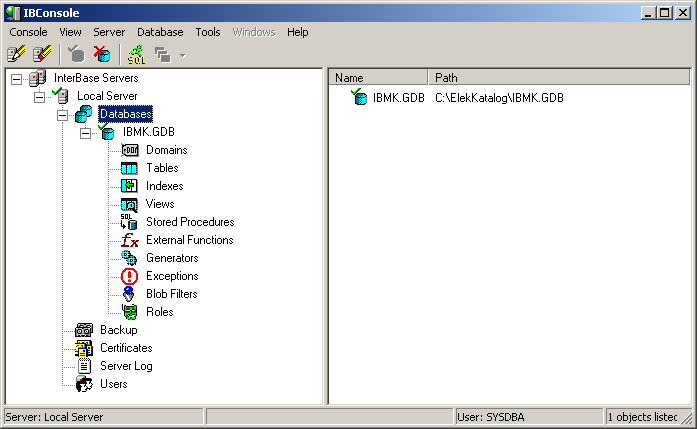Open the Server menu
The image size is (697, 429).
tap(109, 32)
